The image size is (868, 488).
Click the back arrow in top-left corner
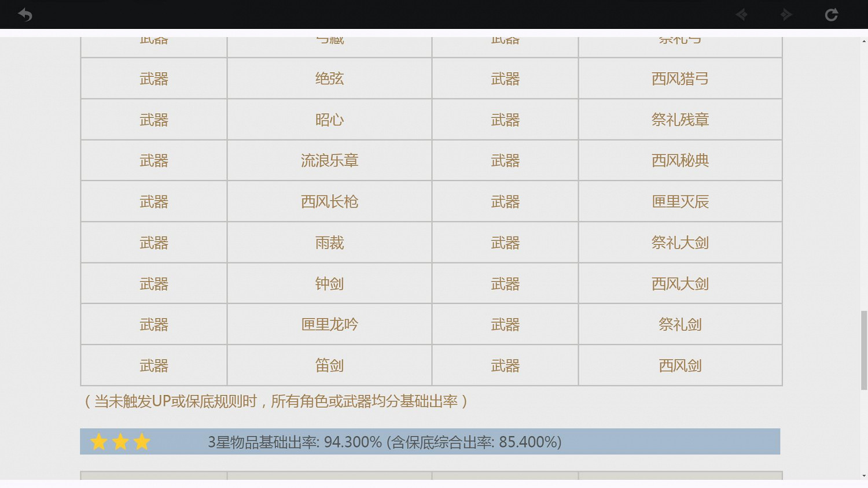tap(25, 14)
